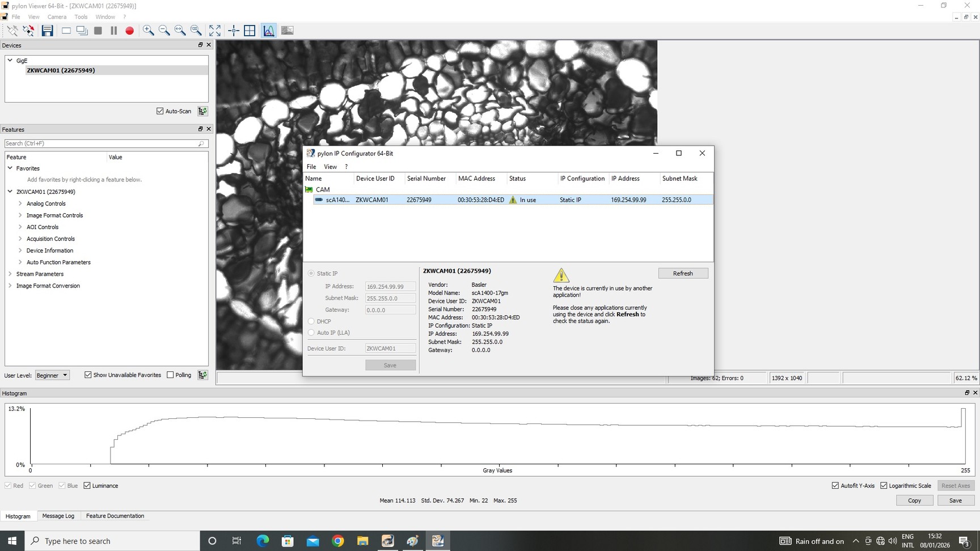This screenshot has height=551, width=980.
Task: Show the grid overlay icon
Action: tap(250, 31)
